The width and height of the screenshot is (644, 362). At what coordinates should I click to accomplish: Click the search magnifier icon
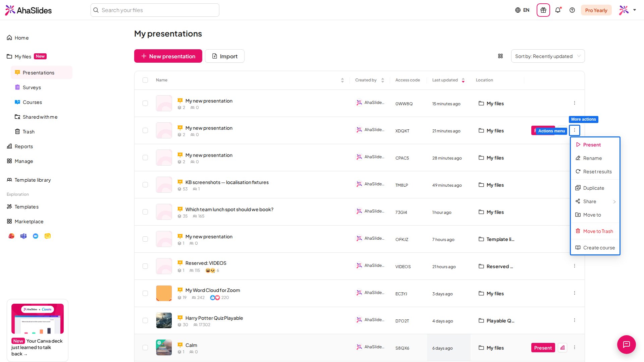point(96,10)
